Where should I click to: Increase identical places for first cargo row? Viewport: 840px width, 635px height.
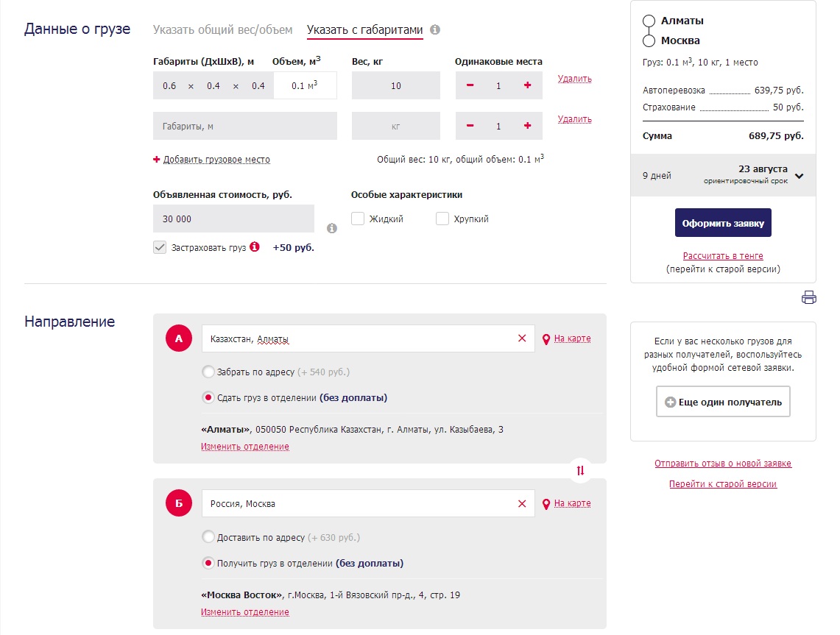tap(527, 85)
